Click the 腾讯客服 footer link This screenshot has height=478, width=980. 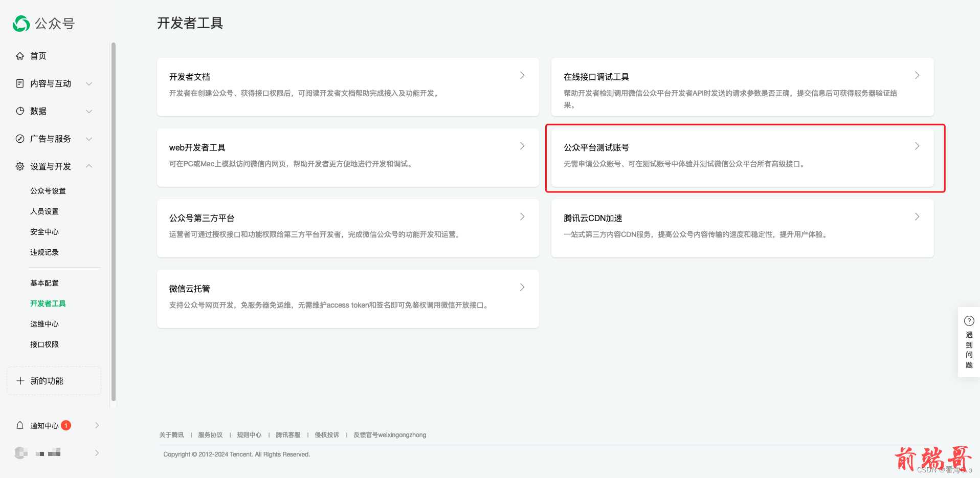point(288,435)
